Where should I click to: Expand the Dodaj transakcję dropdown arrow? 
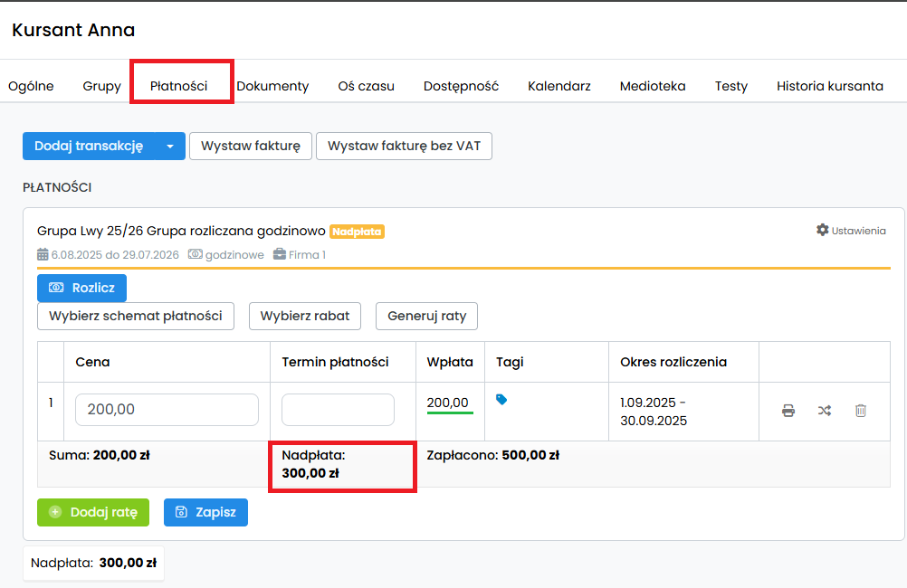click(x=169, y=147)
